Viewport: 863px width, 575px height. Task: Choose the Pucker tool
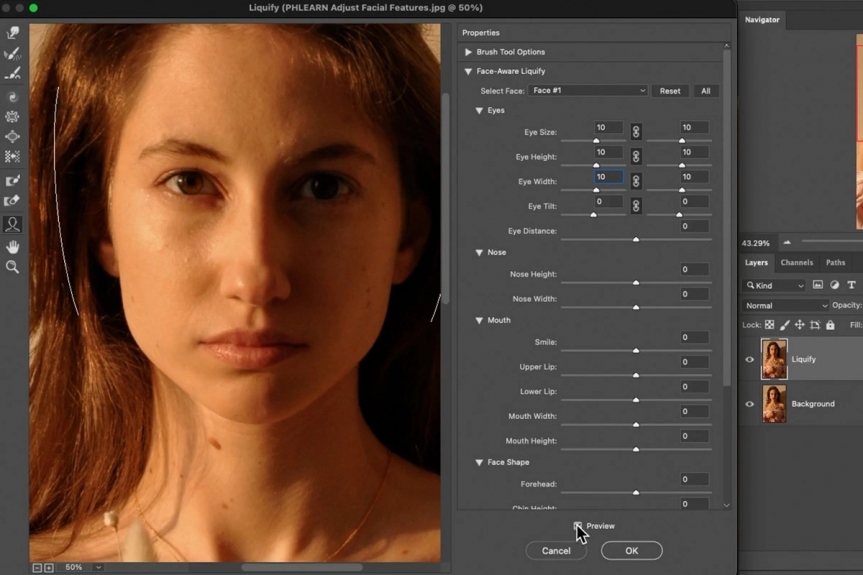[13, 117]
